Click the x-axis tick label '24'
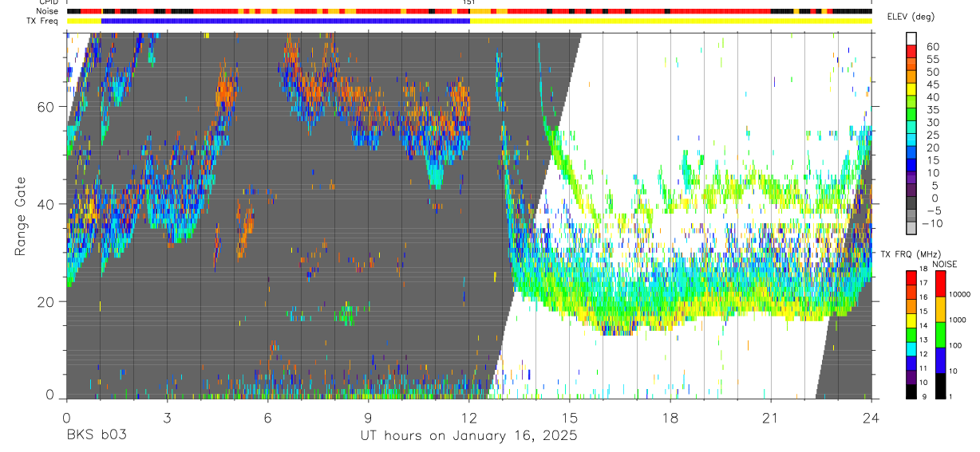The height and width of the screenshot is (452, 980). [871, 418]
